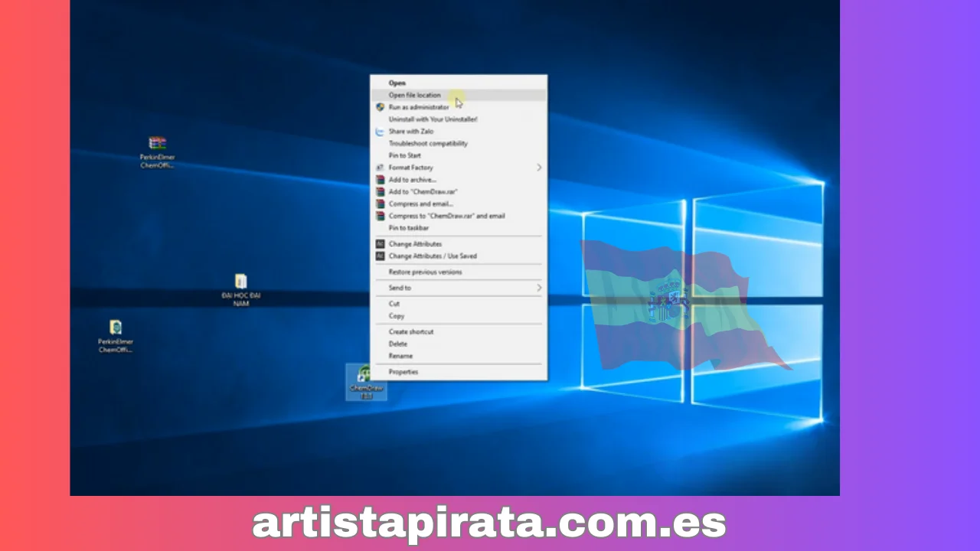Screen dimensions: 980x551
Task: Click Share with Zalo
Action: (458, 132)
